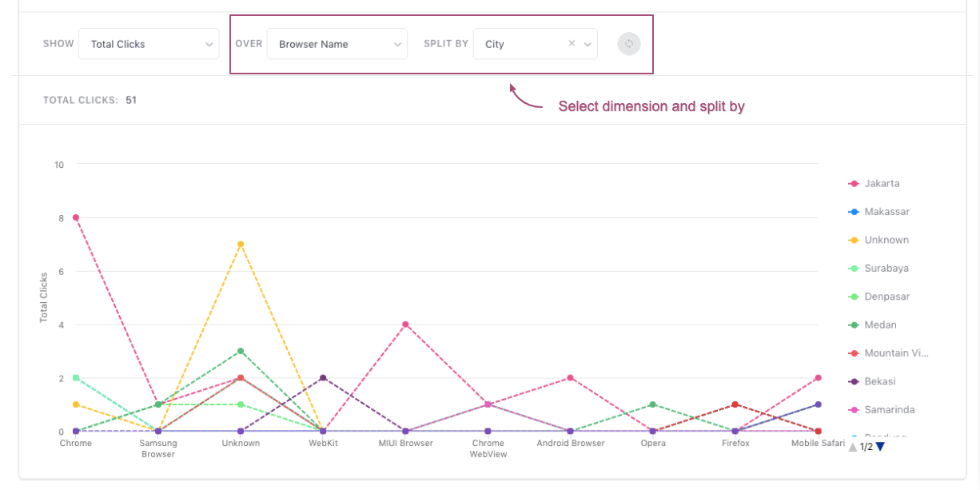
Task: Click the Android Browser axis label
Action: pyautogui.click(x=571, y=443)
